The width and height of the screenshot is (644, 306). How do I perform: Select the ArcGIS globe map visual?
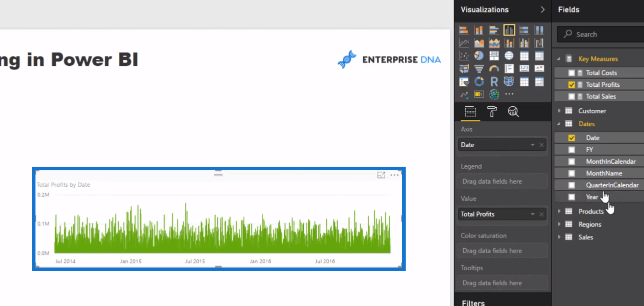[x=494, y=94]
